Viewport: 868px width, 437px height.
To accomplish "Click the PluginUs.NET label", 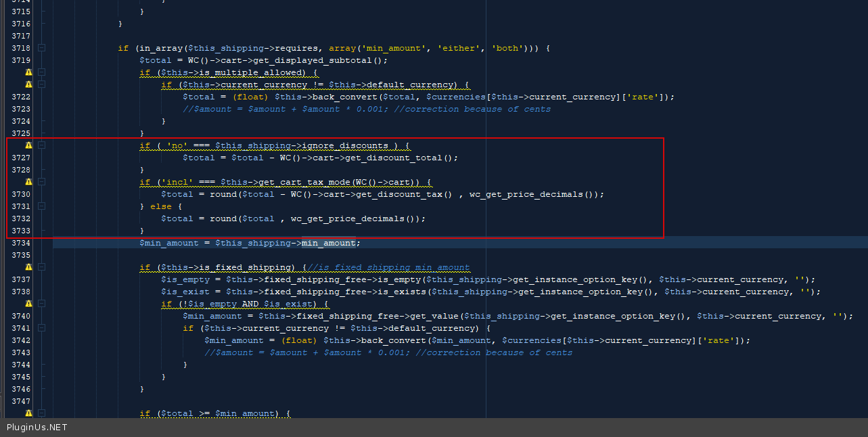I will (x=37, y=427).
